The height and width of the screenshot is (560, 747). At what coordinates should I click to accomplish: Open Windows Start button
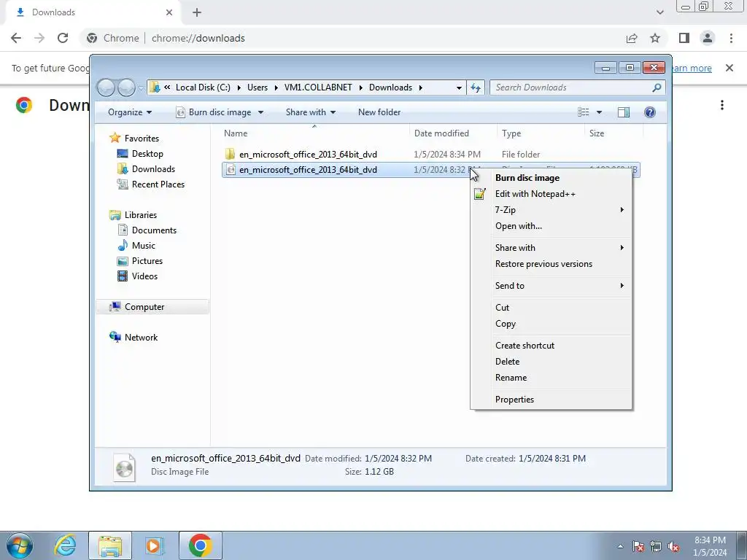[x=20, y=545]
